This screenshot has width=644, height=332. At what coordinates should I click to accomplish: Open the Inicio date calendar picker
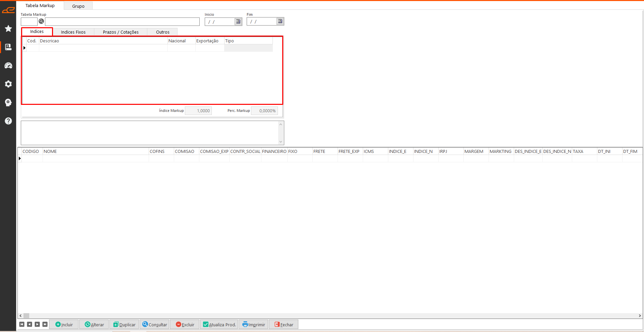(238, 22)
